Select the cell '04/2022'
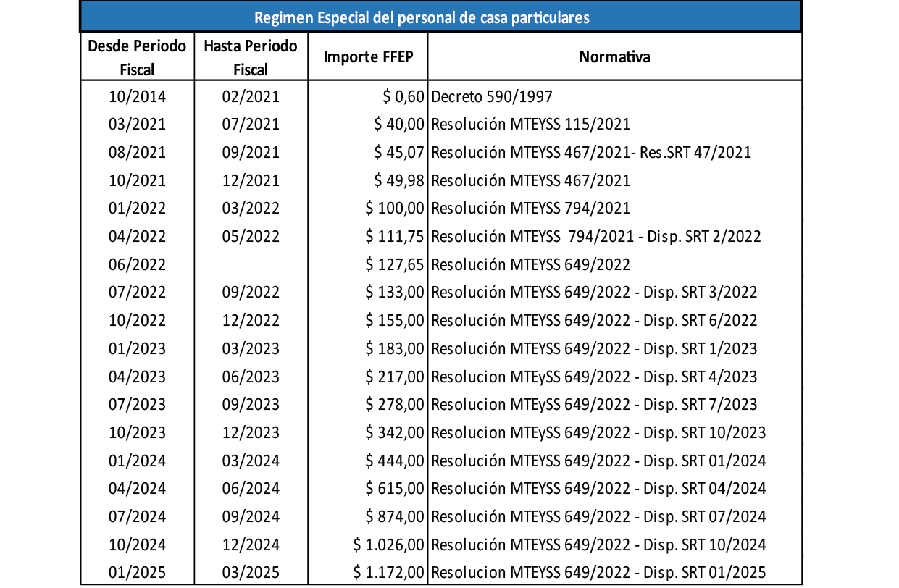The image size is (899, 588). (x=137, y=236)
